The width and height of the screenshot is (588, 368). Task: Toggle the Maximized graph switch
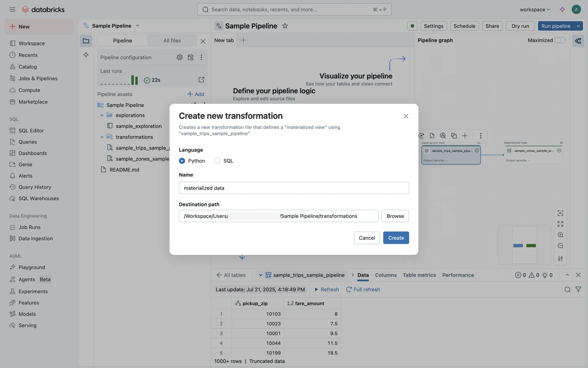[560, 40]
